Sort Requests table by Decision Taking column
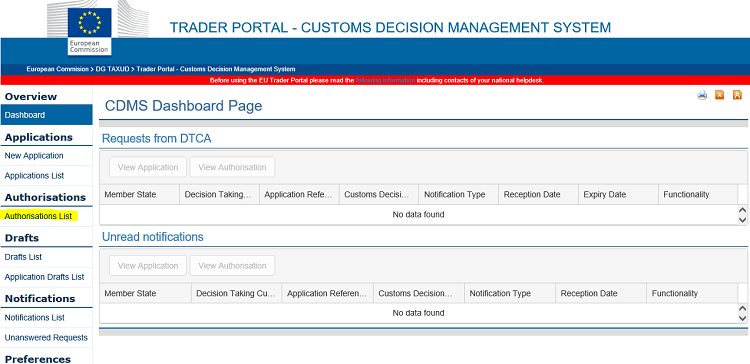Image resolution: width=750 pixels, height=364 pixels. point(220,195)
